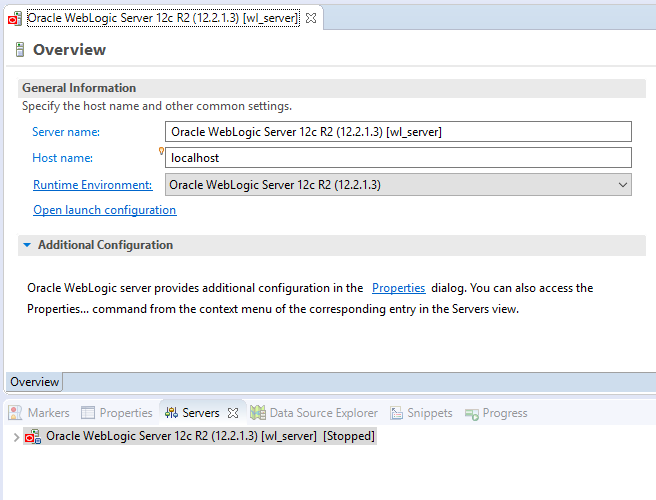
Task: Close the Oracle WebLogic Server editor tab
Action: (311, 18)
